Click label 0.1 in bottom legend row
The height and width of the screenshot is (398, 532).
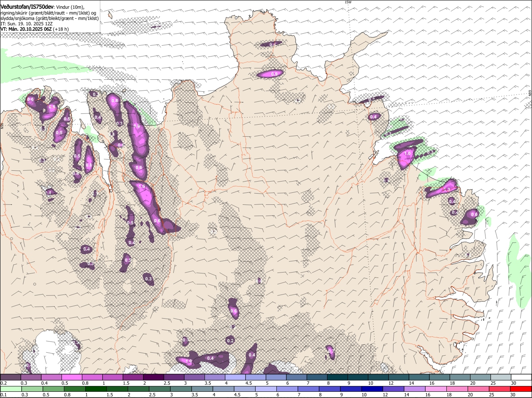point(3,395)
